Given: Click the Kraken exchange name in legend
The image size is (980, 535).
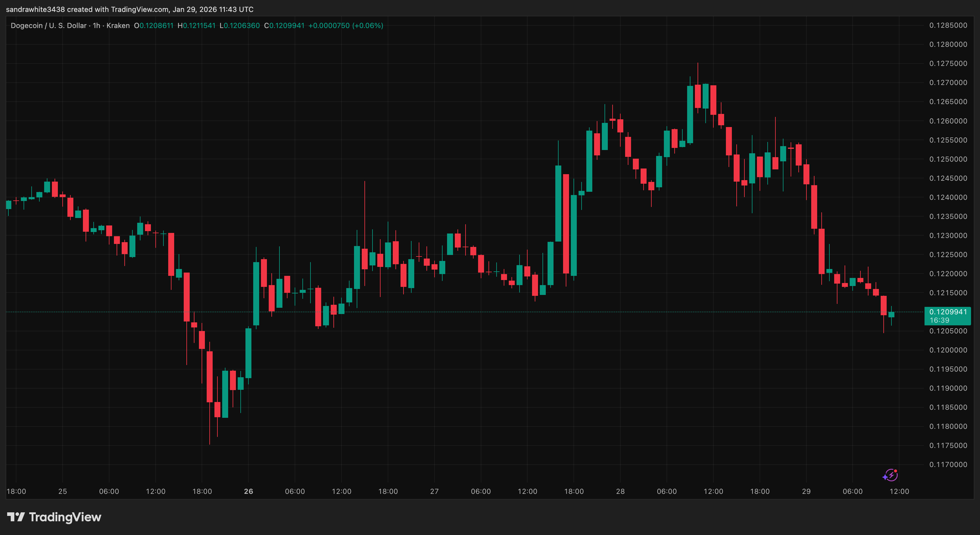Looking at the screenshot, I should click(118, 25).
